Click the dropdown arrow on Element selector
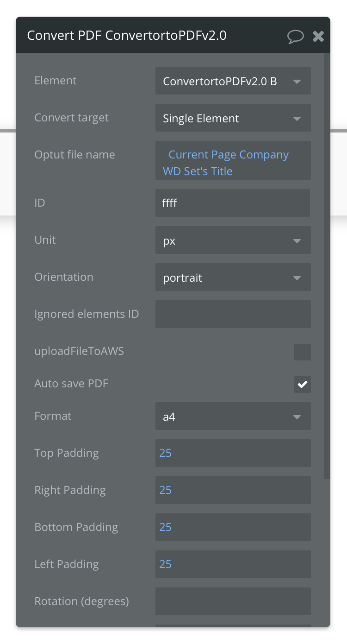This screenshot has width=347, height=644. (297, 82)
